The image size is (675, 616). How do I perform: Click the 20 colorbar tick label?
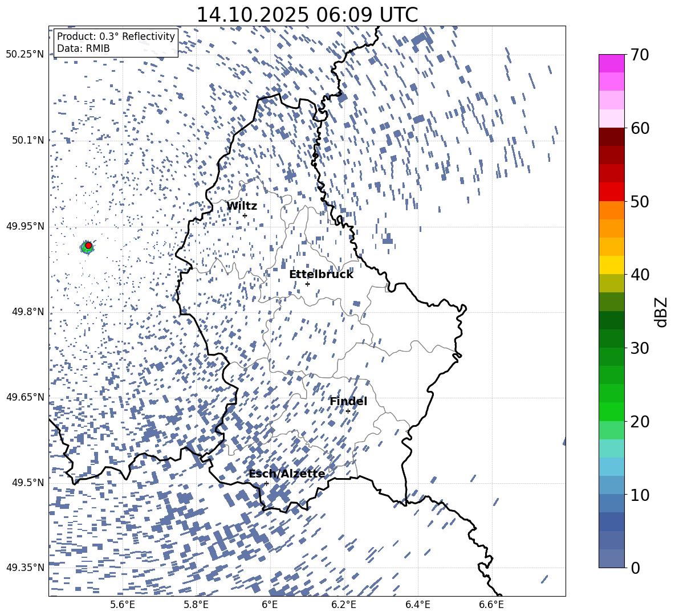(x=640, y=422)
